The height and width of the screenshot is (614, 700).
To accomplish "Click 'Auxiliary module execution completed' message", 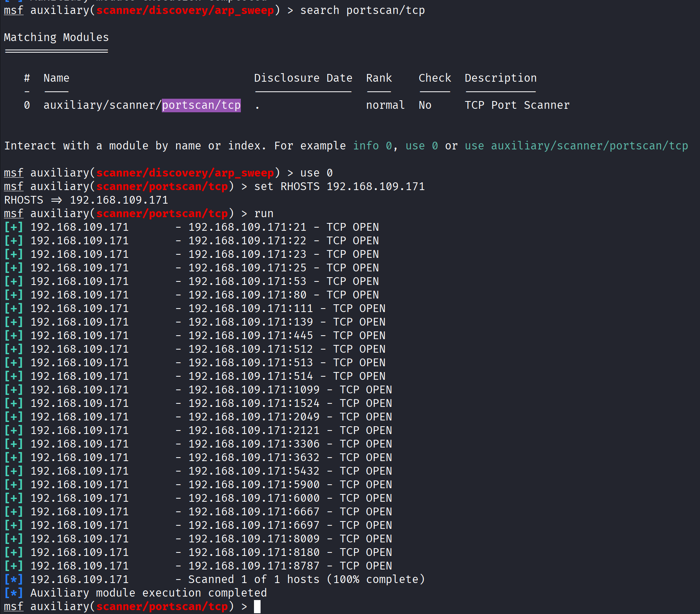I will (x=136, y=593).
